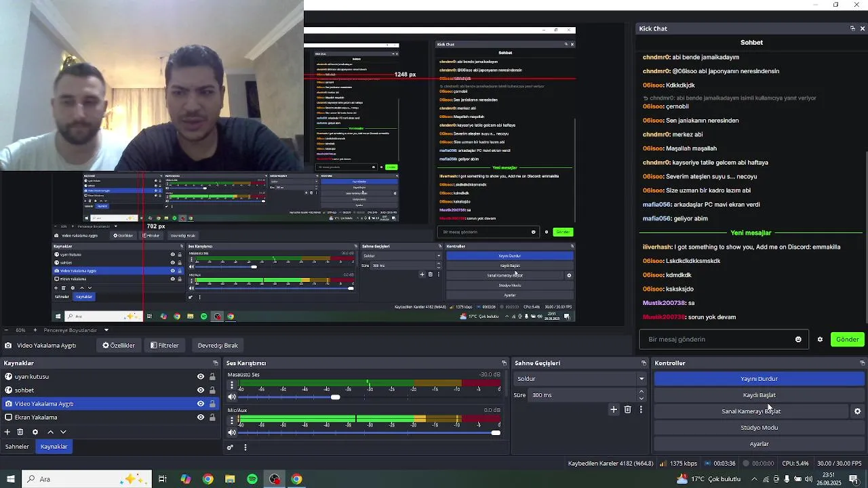The image size is (868, 488).
Task: Open the Windows notification center icon
Action: pyautogui.click(x=854, y=479)
